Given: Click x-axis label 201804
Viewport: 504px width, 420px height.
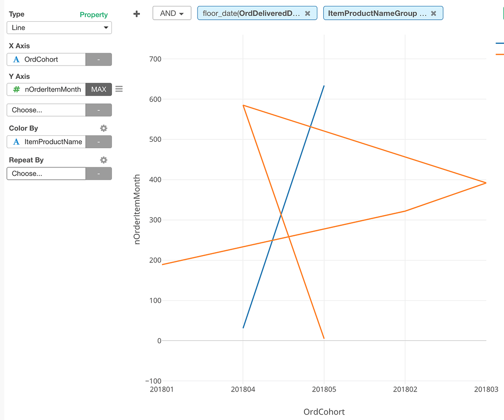Looking at the screenshot, I should click(x=243, y=389).
